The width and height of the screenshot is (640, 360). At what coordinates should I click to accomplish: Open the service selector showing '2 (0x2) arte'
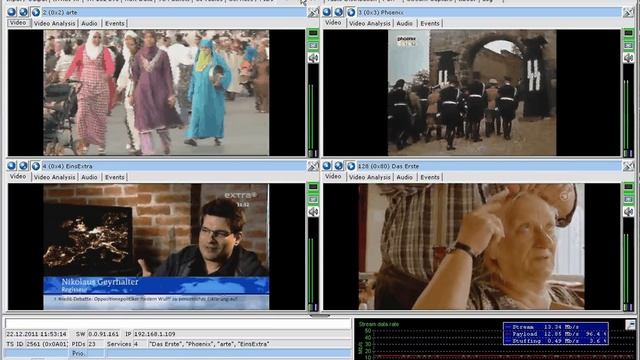click(x=173, y=12)
